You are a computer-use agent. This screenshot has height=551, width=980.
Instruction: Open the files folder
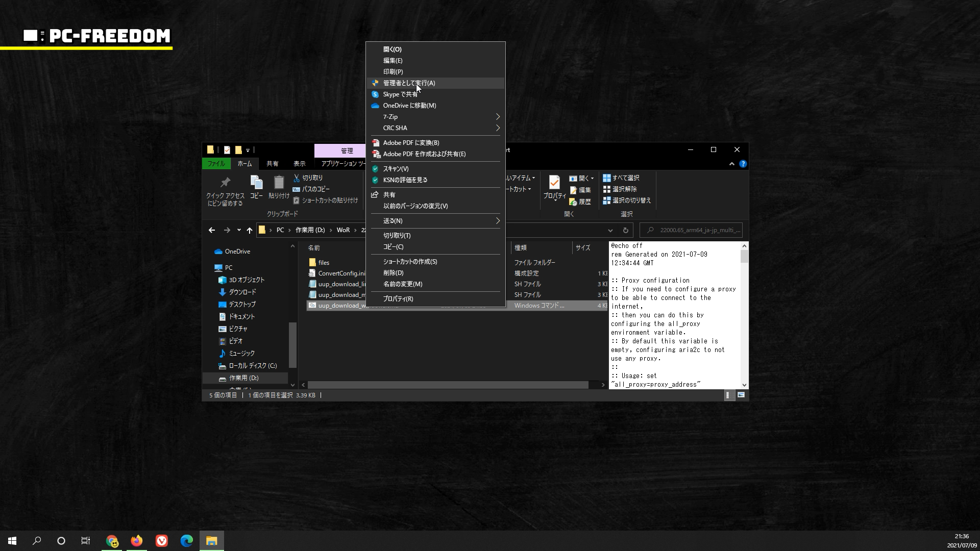coord(324,263)
